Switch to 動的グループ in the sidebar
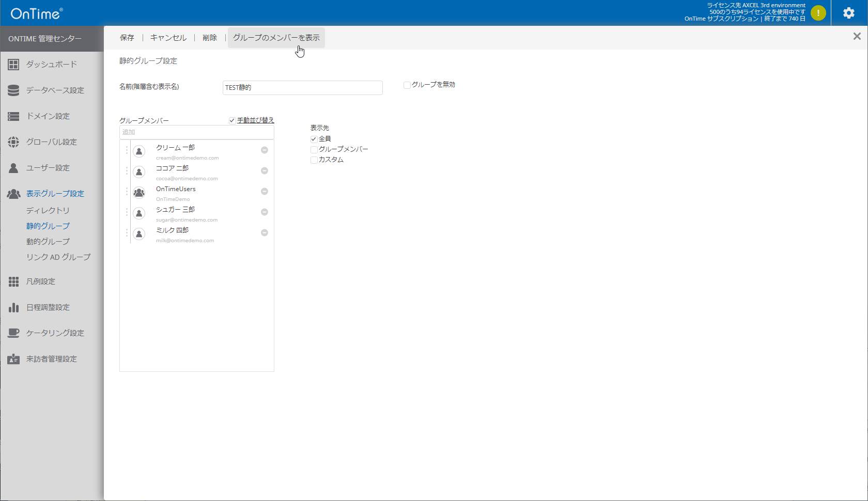This screenshot has width=868, height=501. pos(48,241)
